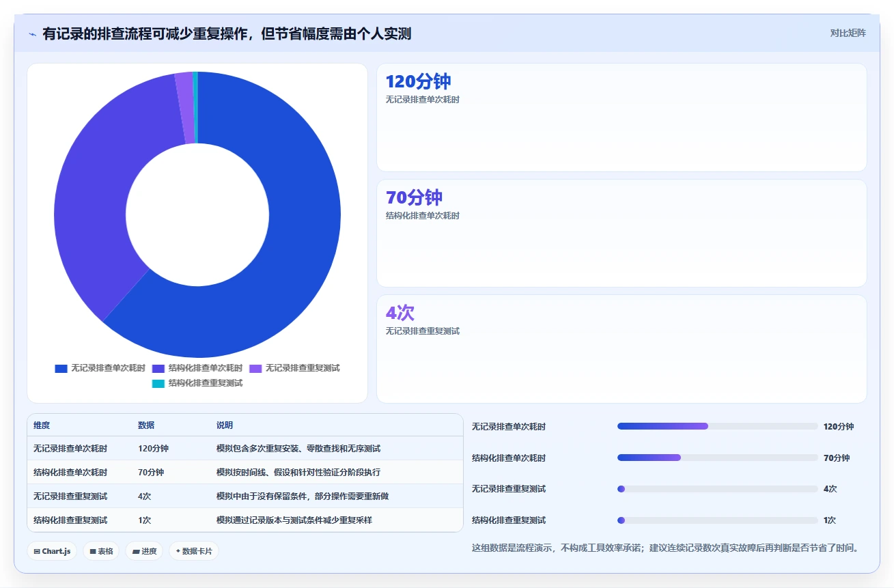Select table cell 无记录排查单次耗时
Screen dimensions: 894x588
point(70,449)
